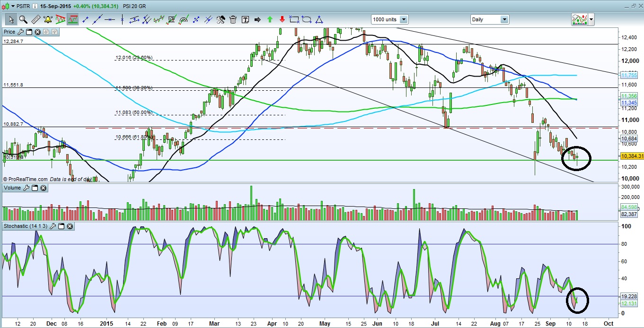
Task: Choose the red down arrow marker
Action: point(282,19)
